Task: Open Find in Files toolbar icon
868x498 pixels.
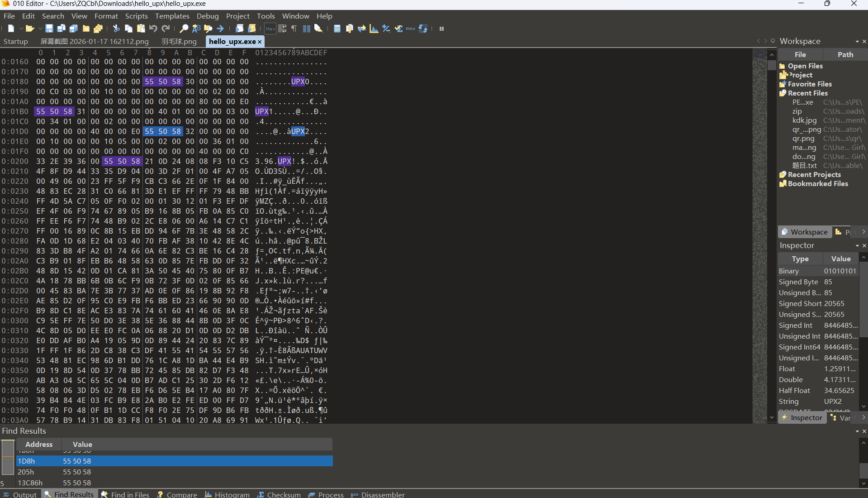Action: point(208,29)
